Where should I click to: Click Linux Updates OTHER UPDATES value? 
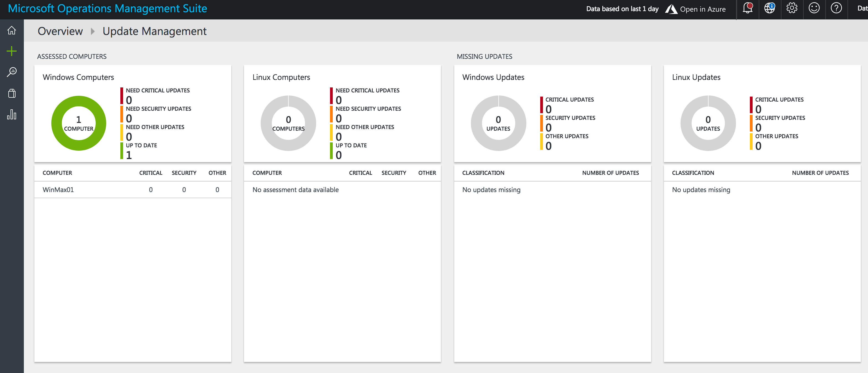pyautogui.click(x=758, y=146)
